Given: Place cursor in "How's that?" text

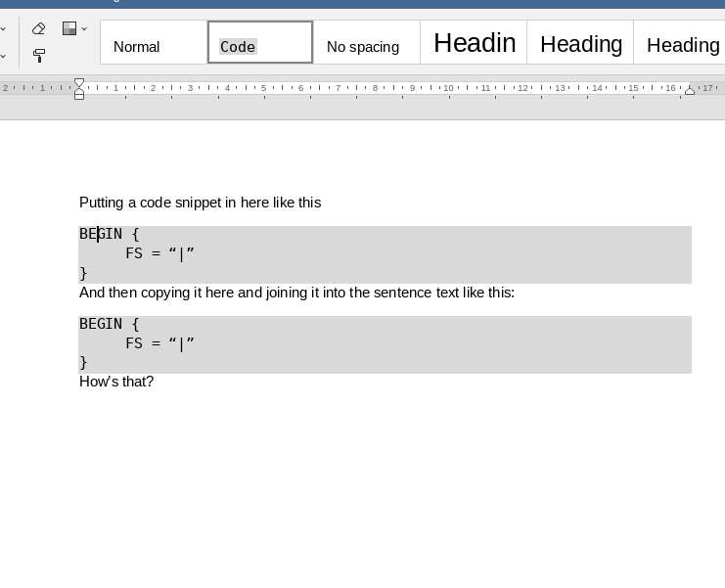Looking at the screenshot, I should point(116,382).
